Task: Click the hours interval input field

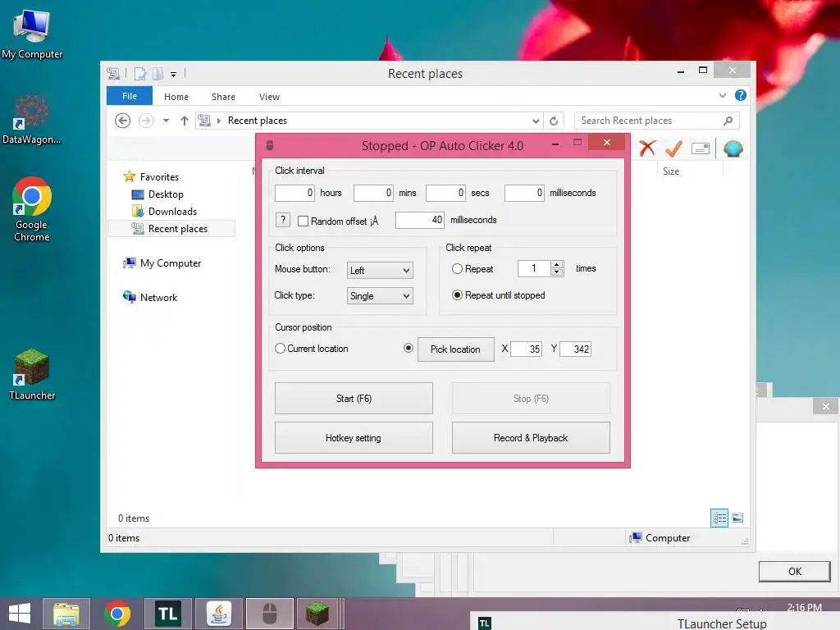Action: point(294,193)
